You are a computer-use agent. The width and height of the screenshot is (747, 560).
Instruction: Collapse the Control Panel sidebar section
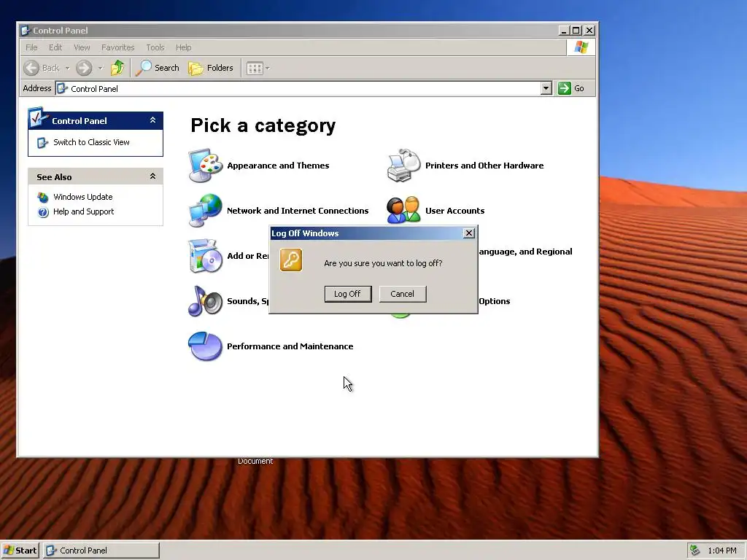(153, 120)
